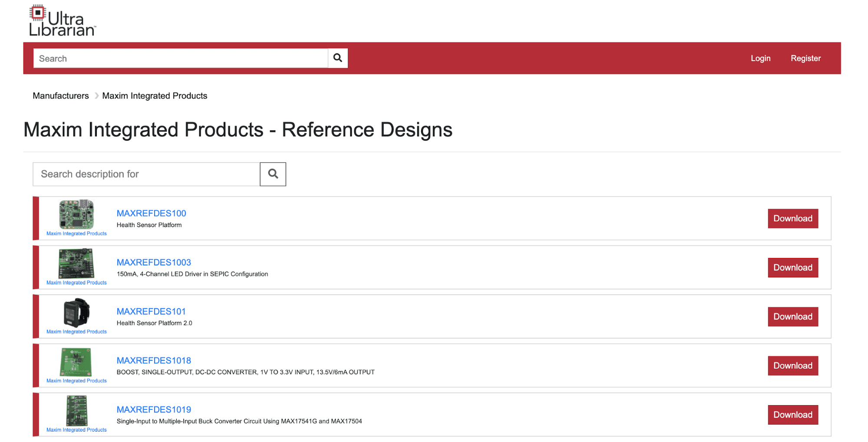Focus the top Search field
868x442 pixels.
[x=181, y=58]
